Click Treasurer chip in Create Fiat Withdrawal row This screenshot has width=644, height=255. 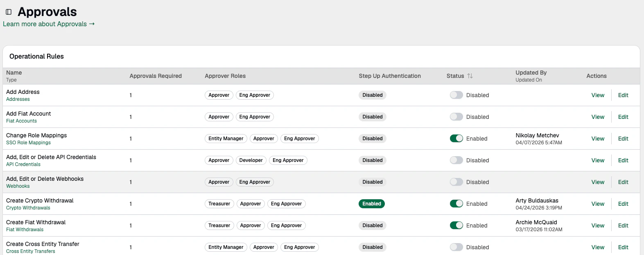tap(219, 225)
